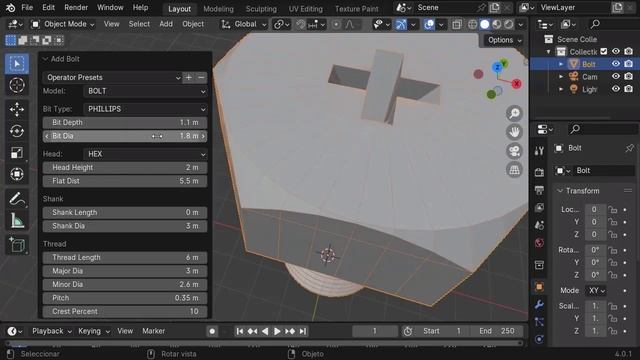
Task: Open the File menu
Action: 27,7
